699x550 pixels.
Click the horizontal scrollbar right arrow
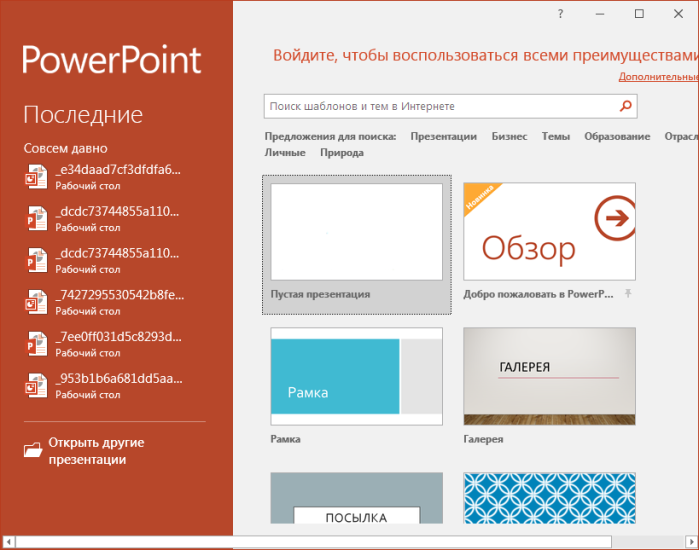coord(691,542)
